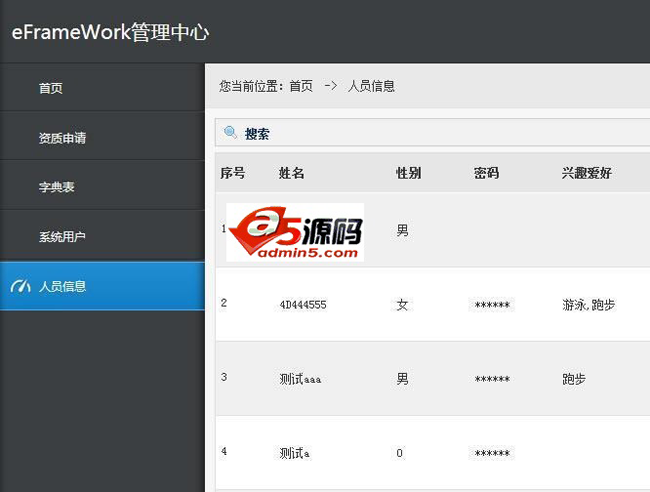Click the eFrameWork管理中心 title
Screen dimensions: 650x492
pos(110,32)
